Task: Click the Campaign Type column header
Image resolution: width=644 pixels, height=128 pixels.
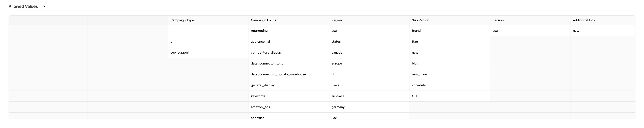Action: click(182, 20)
